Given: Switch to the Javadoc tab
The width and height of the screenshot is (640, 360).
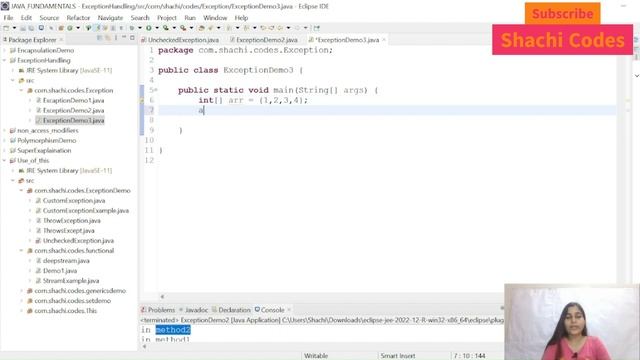Looking at the screenshot, I should pyautogui.click(x=194, y=310).
